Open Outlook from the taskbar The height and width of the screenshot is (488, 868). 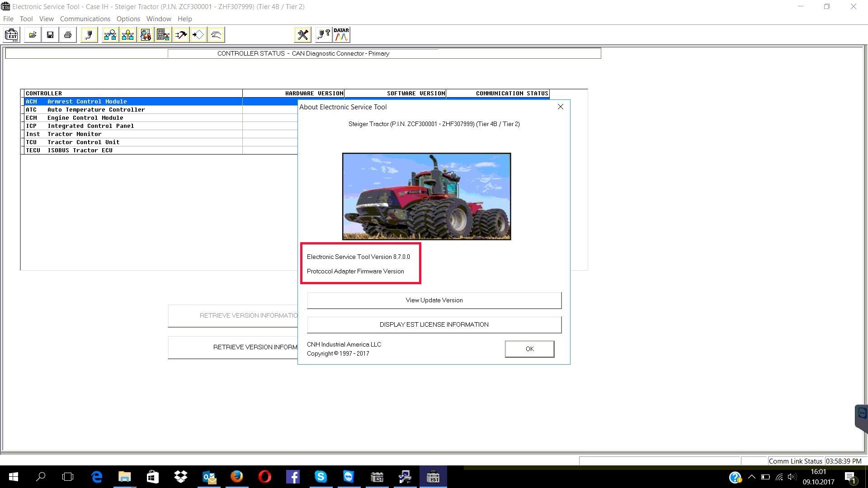209,477
